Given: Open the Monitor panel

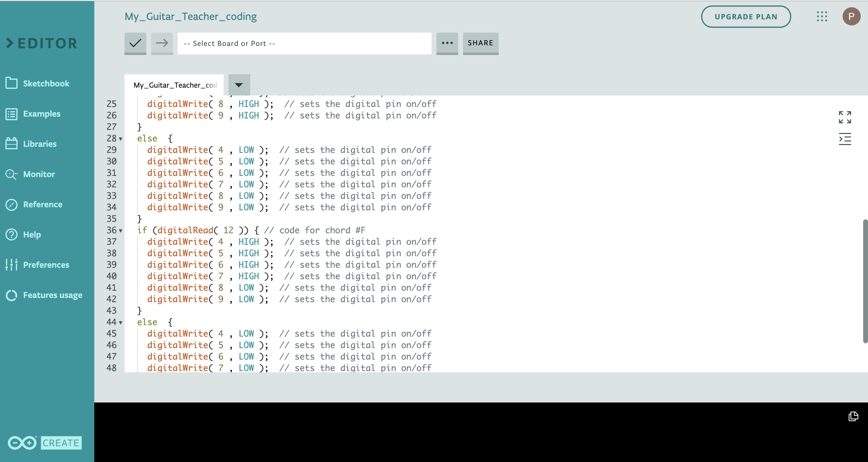Looking at the screenshot, I should [x=39, y=174].
